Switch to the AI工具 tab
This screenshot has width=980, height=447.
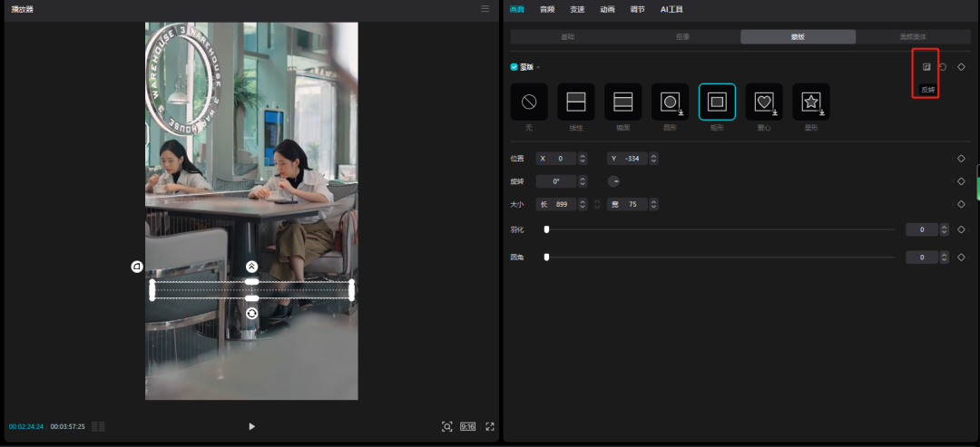[x=671, y=9]
